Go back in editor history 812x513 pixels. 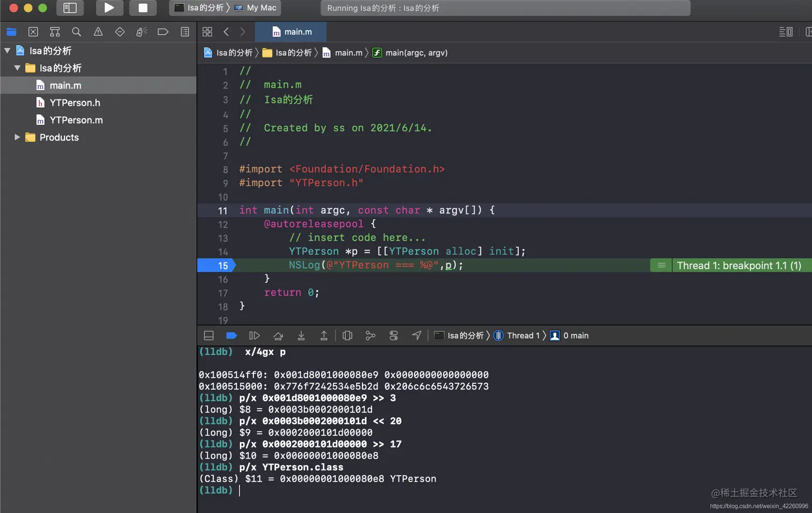point(226,32)
